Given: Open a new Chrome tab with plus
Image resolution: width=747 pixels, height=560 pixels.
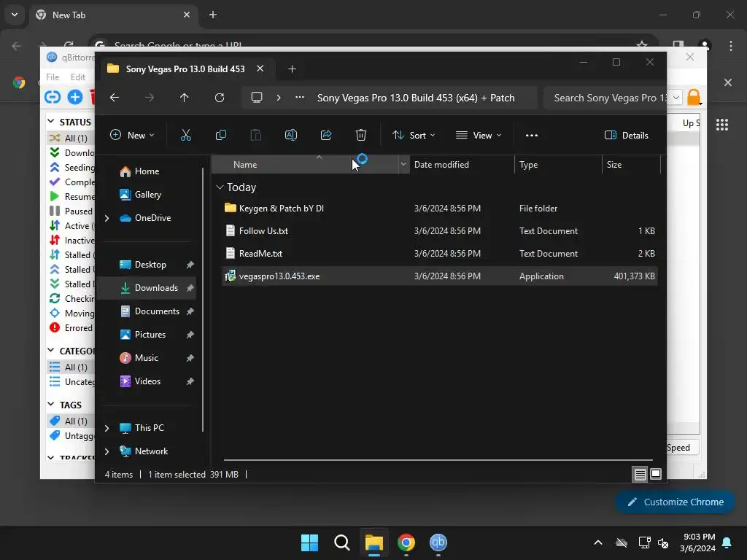Looking at the screenshot, I should (213, 15).
